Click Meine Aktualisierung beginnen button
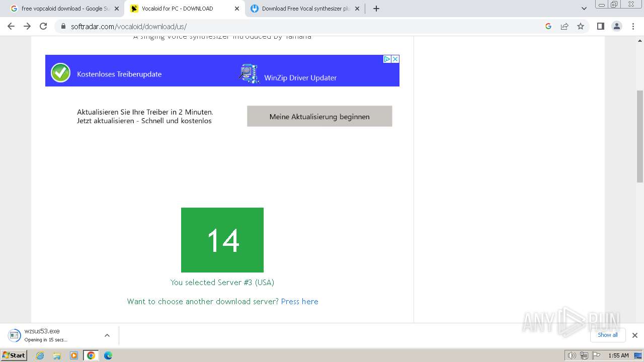Viewport: 644px width, 362px height. point(319,116)
